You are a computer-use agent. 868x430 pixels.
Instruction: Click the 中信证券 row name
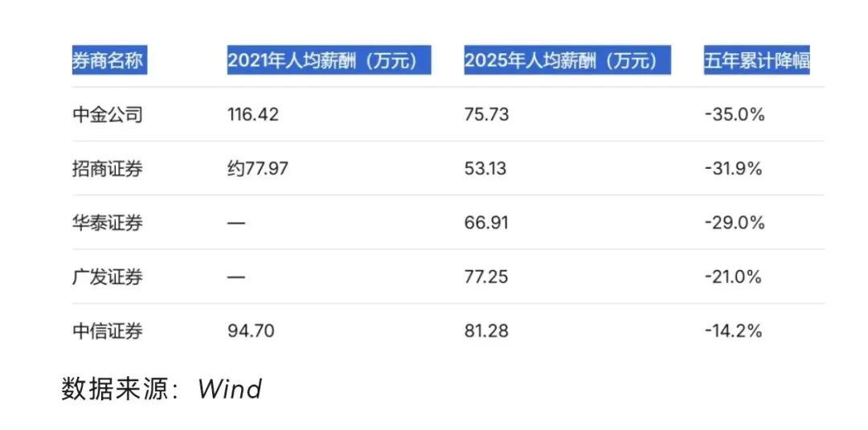(x=108, y=331)
